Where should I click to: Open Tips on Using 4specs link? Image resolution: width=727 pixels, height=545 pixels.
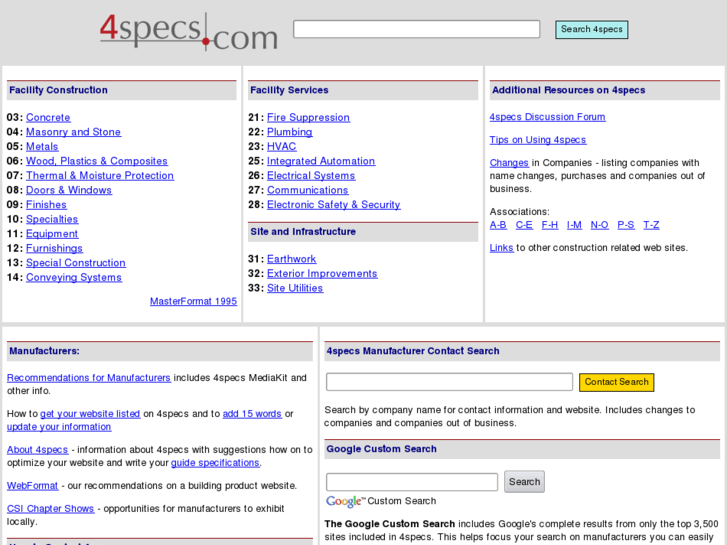[538, 140]
